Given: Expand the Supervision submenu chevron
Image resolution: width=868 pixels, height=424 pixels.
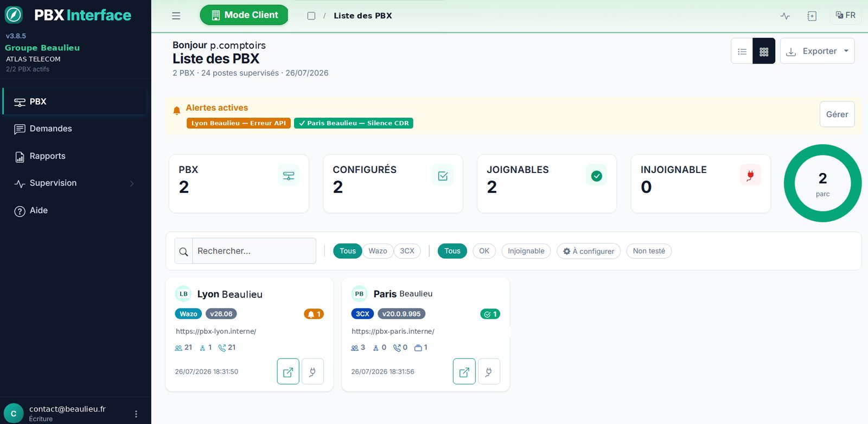Looking at the screenshot, I should (132, 183).
